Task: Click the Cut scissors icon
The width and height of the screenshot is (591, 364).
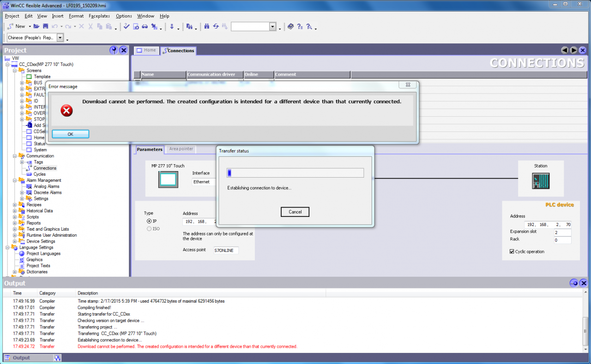Action: (90, 26)
